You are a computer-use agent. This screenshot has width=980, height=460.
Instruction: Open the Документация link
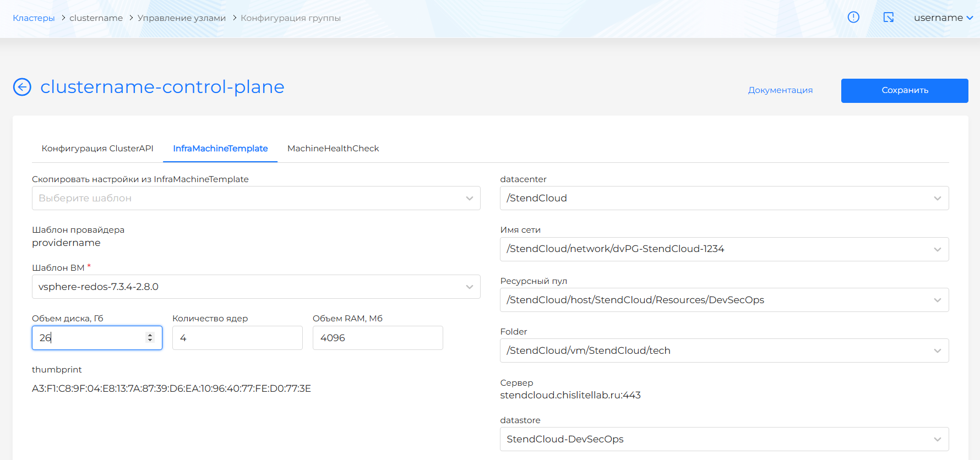[x=780, y=90]
